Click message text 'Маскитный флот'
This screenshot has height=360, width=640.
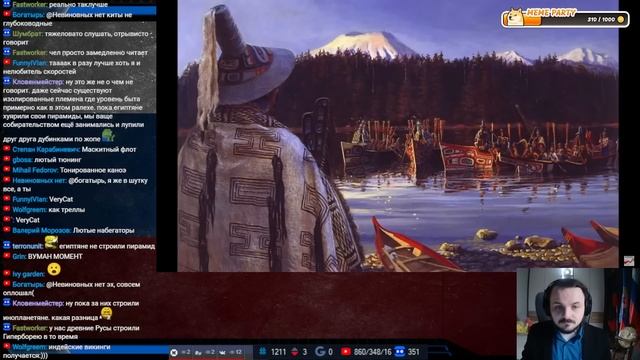109,149
